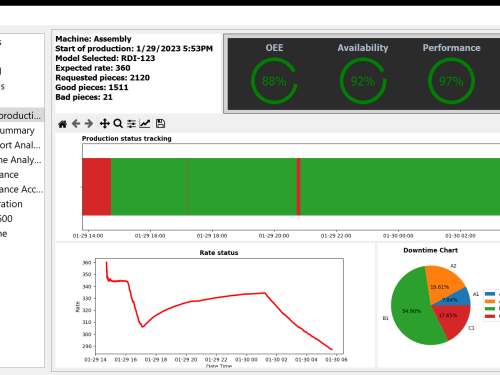Click the orange legend swatch
The width and height of the screenshot is (500, 375).
(490, 301)
